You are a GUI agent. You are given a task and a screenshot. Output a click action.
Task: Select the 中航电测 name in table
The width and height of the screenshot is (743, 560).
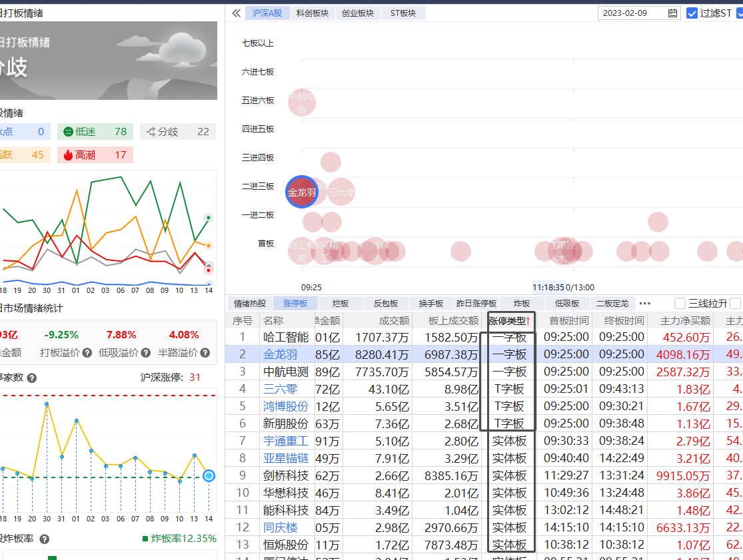[286, 372]
